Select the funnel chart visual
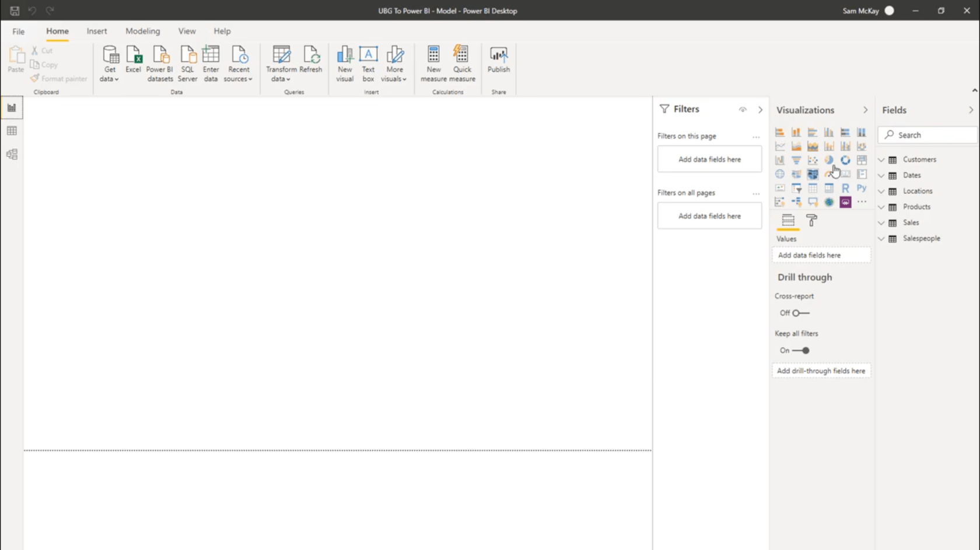This screenshot has height=550, width=980. click(796, 160)
